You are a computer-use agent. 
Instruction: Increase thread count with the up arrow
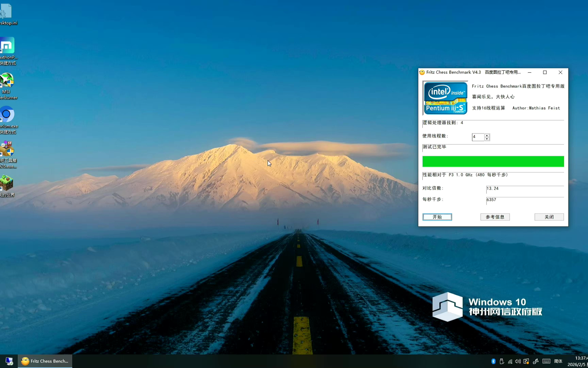point(487,135)
